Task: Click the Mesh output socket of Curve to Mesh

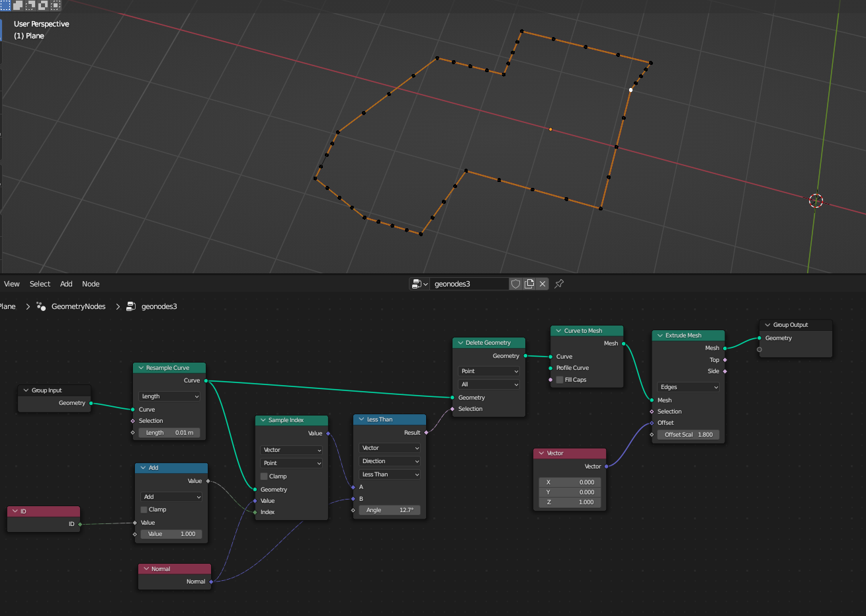Action: [623, 343]
